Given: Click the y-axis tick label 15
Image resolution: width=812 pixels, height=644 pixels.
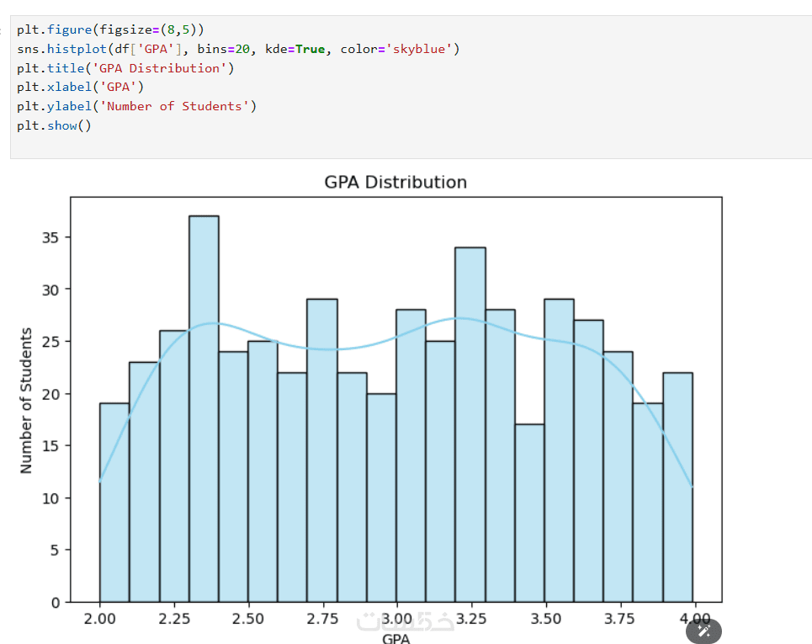Looking at the screenshot, I should [50, 446].
